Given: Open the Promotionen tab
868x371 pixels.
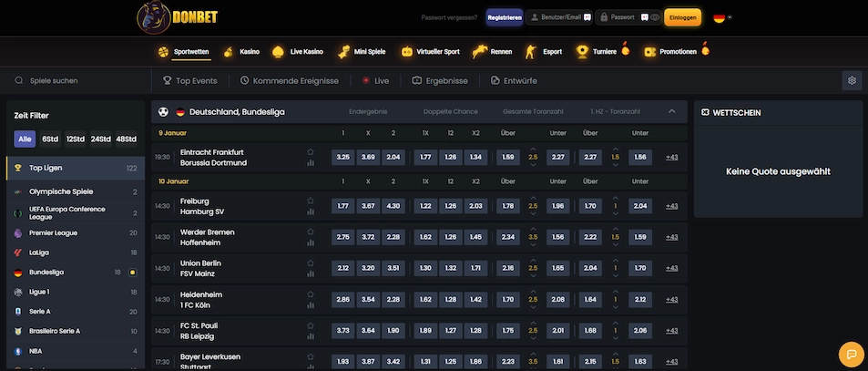Looking at the screenshot, I should coord(677,52).
